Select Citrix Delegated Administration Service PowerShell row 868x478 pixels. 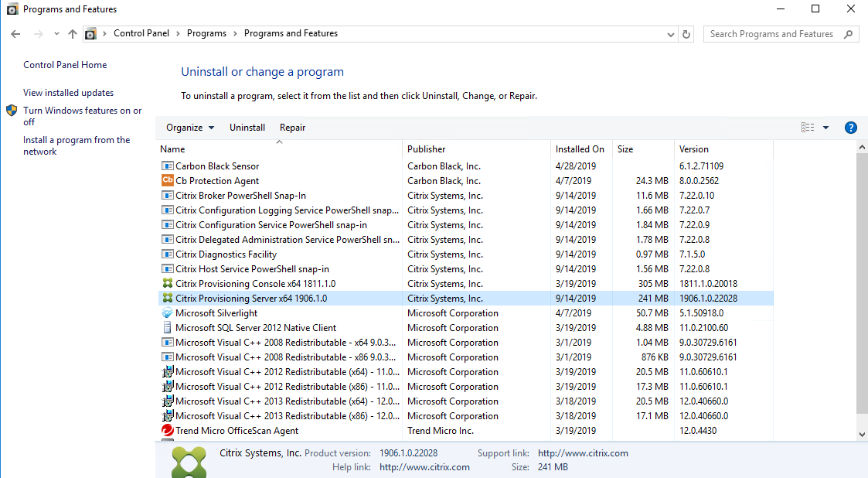pyautogui.click(x=465, y=239)
